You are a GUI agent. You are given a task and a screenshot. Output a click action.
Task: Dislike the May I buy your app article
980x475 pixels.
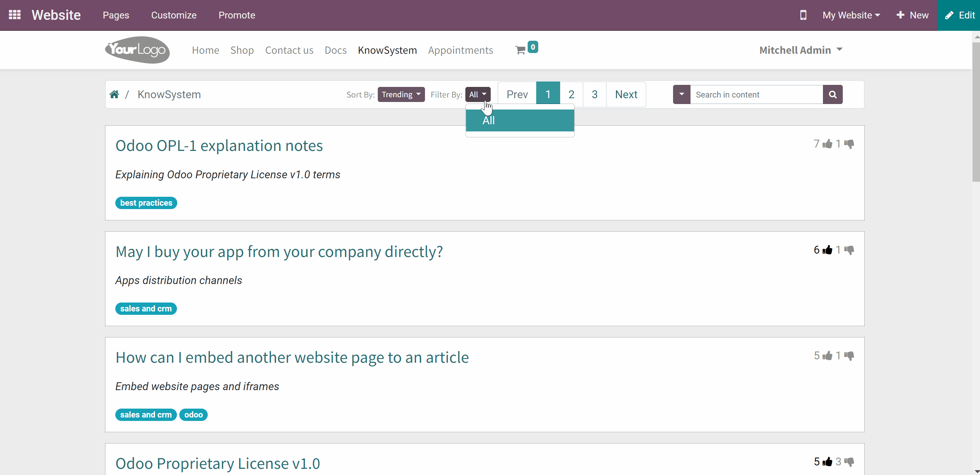coord(849,250)
